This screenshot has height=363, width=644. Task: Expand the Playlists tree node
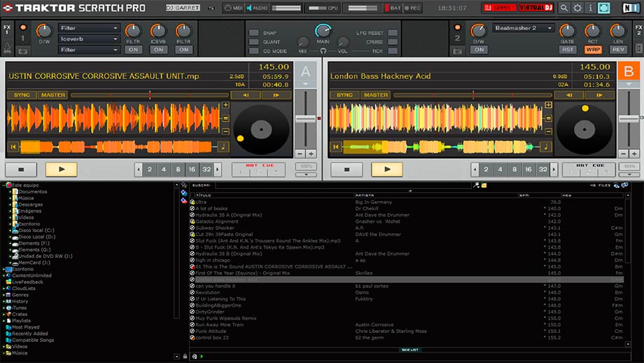tap(3, 321)
